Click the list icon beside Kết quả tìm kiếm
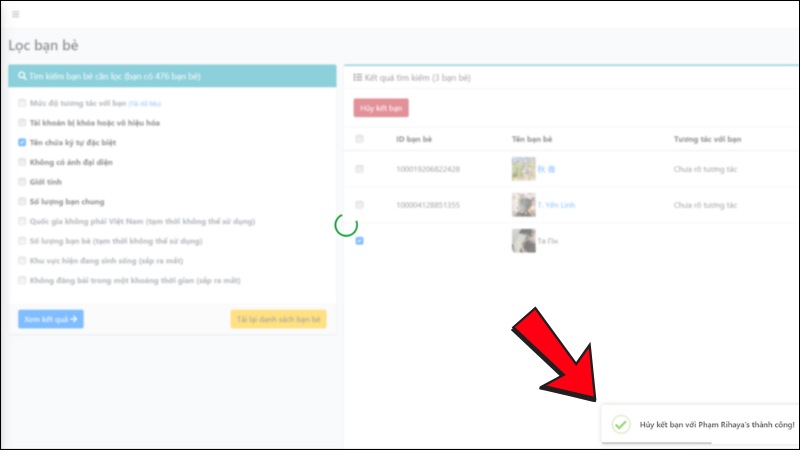The height and width of the screenshot is (450, 800). [x=358, y=77]
